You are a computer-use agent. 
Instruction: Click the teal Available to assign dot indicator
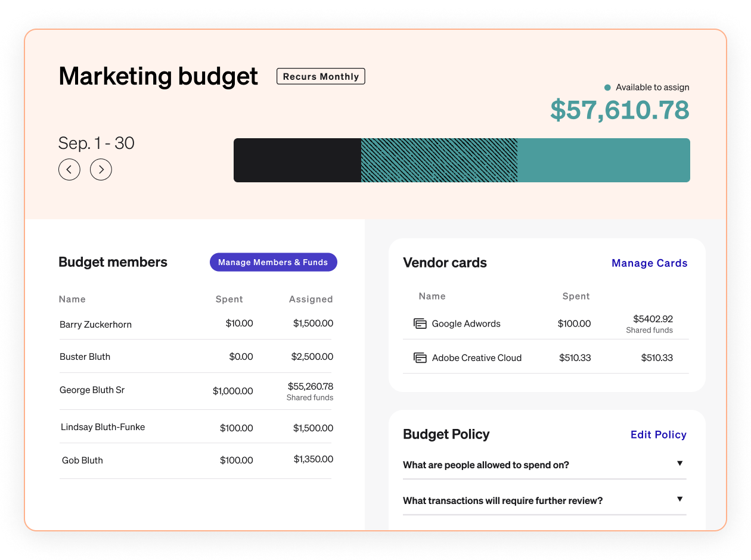click(607, 87)
